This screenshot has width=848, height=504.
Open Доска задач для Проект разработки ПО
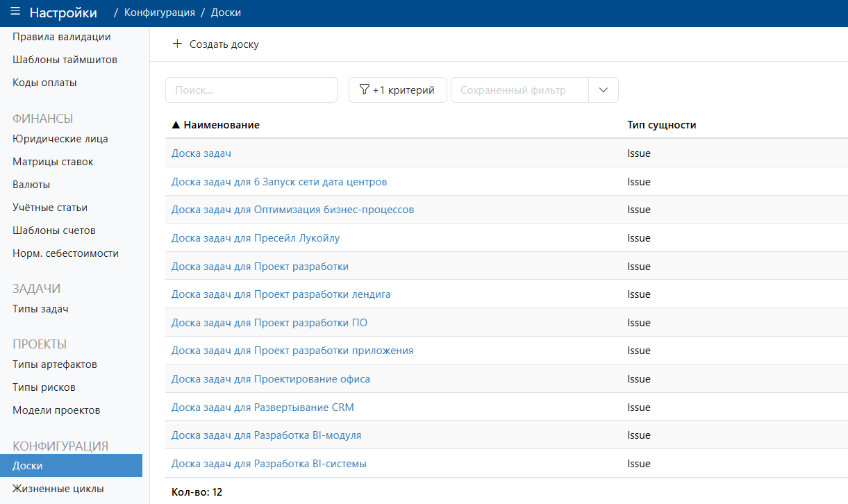pos(269,323)
